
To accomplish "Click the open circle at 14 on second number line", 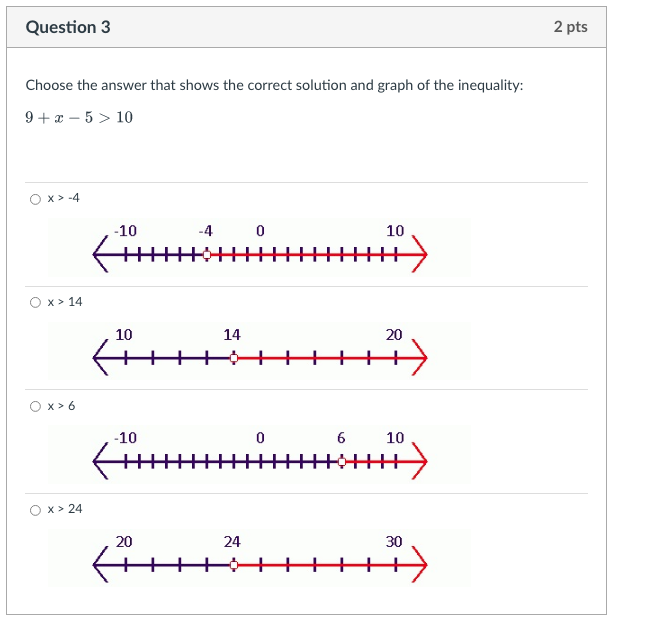I will [234, 358].
